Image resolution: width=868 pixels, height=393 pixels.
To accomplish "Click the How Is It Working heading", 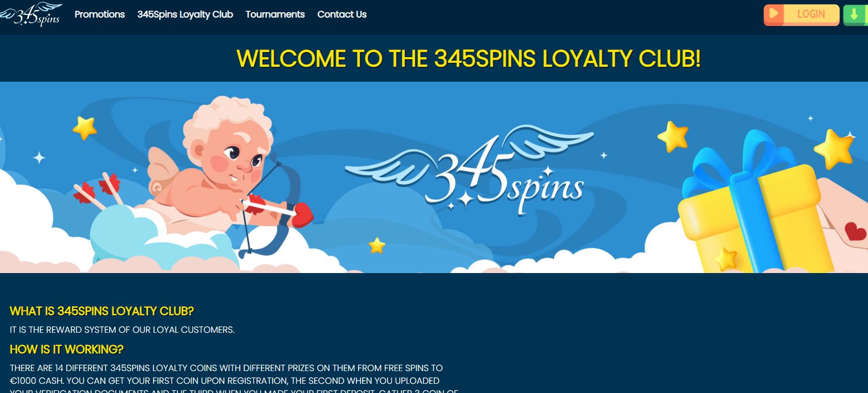I will [67, 349].
